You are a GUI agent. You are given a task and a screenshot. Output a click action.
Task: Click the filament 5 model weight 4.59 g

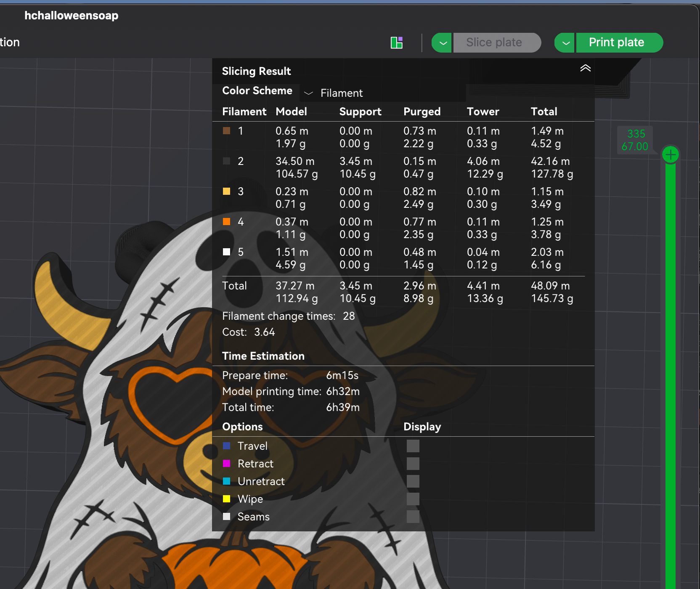coord(290,265)
